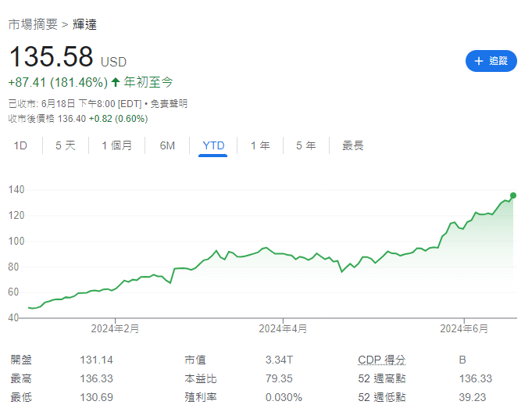Click the 2024年4月 axis label
Screen dimensions: 532x412
[283, 329]
